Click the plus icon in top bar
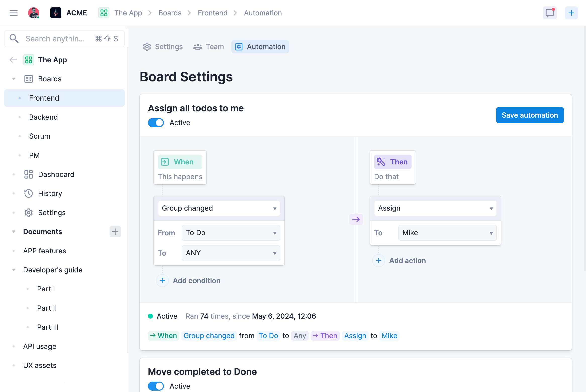This screenshot has height=392, width=586. click(571, 13)
